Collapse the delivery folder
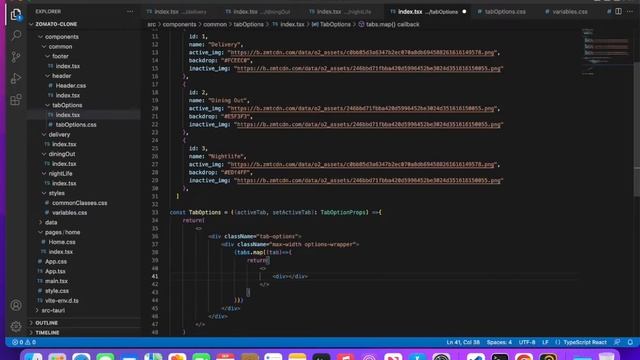640x360 pixels. [59, 135]
